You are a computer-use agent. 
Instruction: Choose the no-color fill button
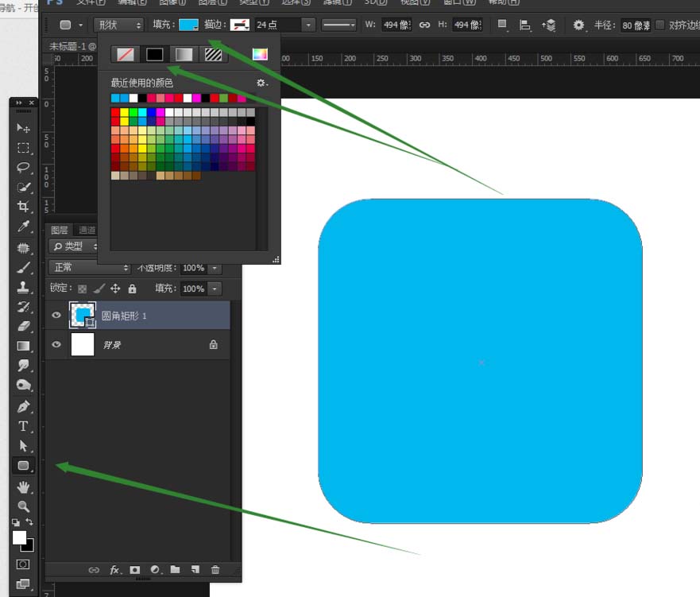(125, 55)
